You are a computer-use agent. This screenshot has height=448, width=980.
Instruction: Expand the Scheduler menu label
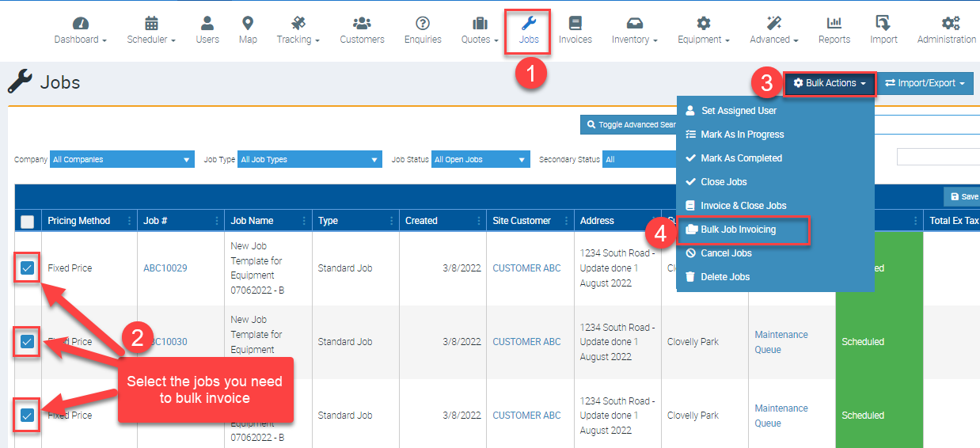point(151,40)
